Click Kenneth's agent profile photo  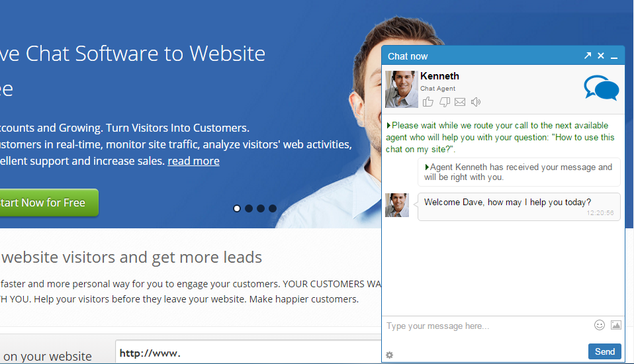click(x=401, y=89)
